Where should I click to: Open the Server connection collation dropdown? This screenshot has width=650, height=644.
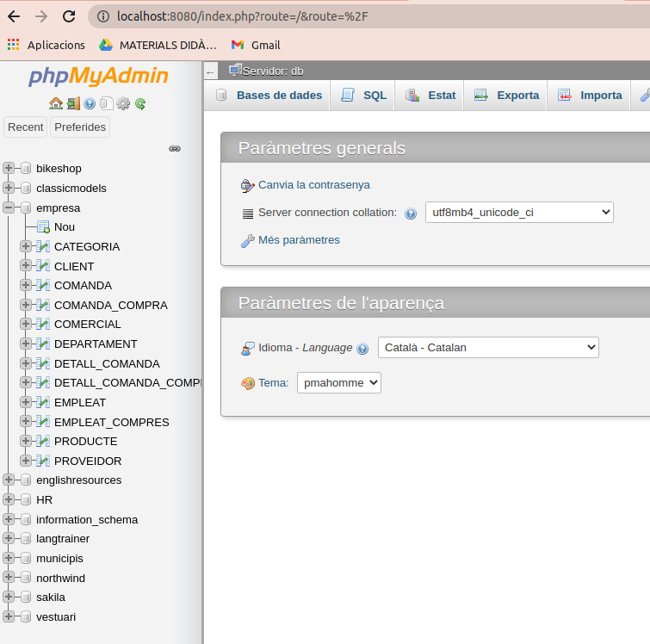[x=519, y=213]
